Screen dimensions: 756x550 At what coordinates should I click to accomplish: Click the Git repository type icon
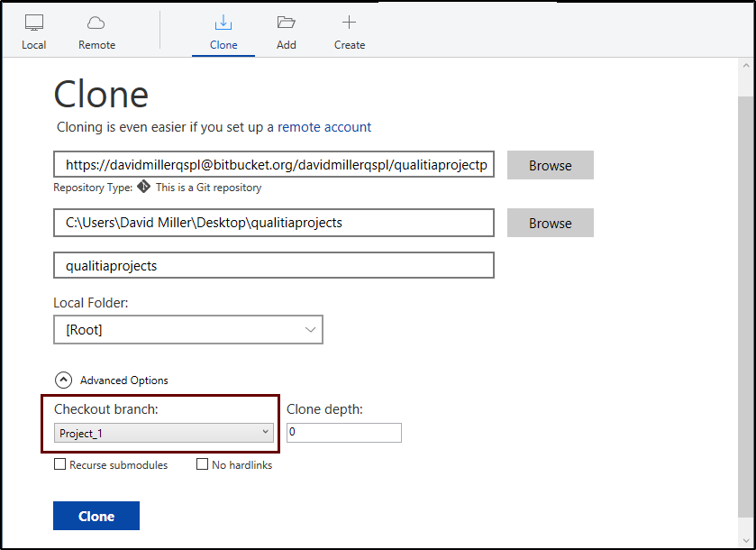pos(142,188)
